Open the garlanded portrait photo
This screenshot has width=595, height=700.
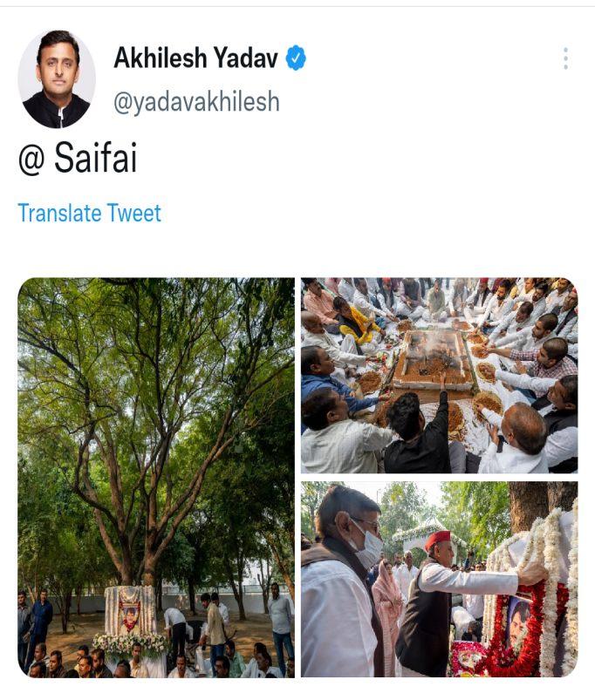click(x=439, y=579)
